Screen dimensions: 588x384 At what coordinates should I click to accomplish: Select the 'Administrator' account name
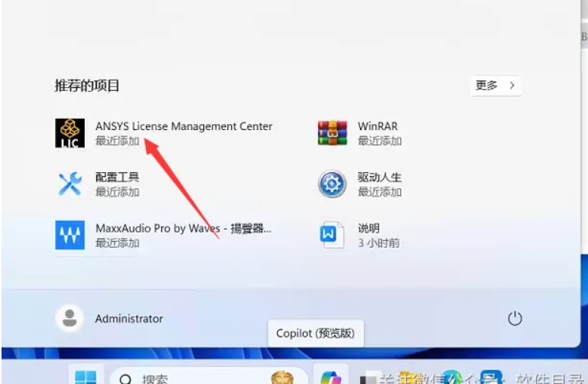(x=128, y=319)
